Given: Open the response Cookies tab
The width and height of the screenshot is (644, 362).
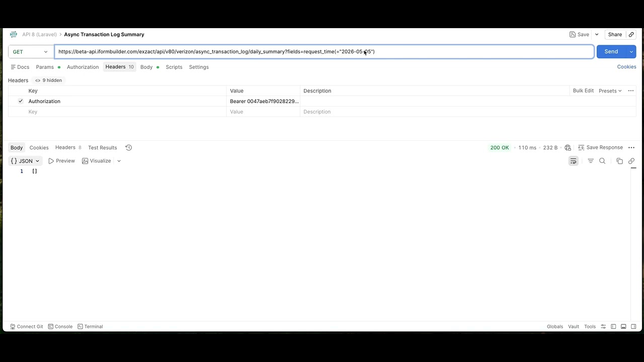Looking at the screenshot, I should 39,148.
